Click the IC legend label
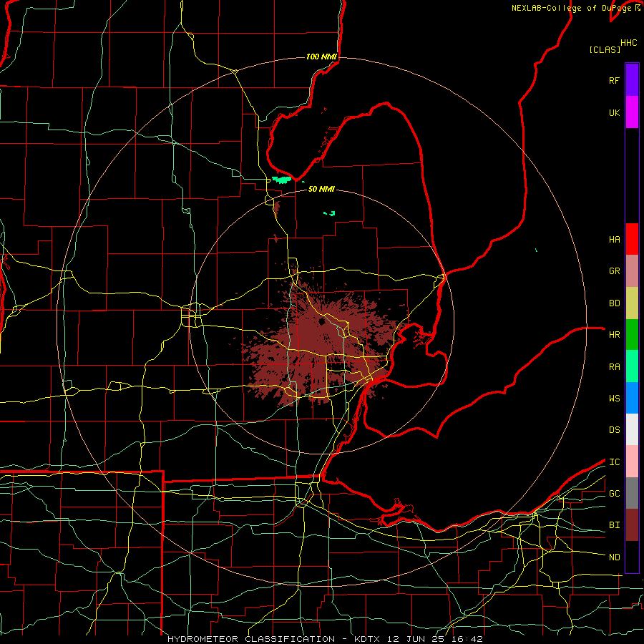Screen dimensions: 644x644 click(x=614, y=462)
